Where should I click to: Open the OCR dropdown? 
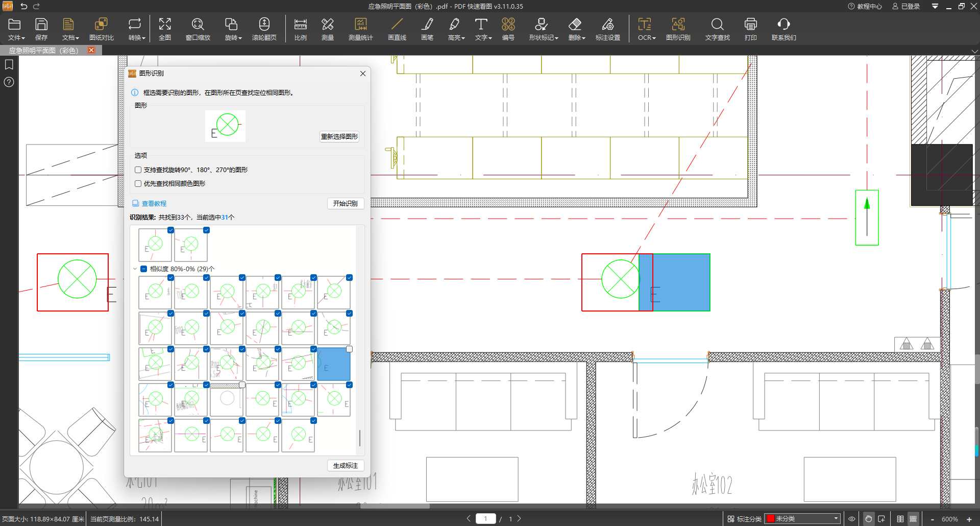click(647, 29)
